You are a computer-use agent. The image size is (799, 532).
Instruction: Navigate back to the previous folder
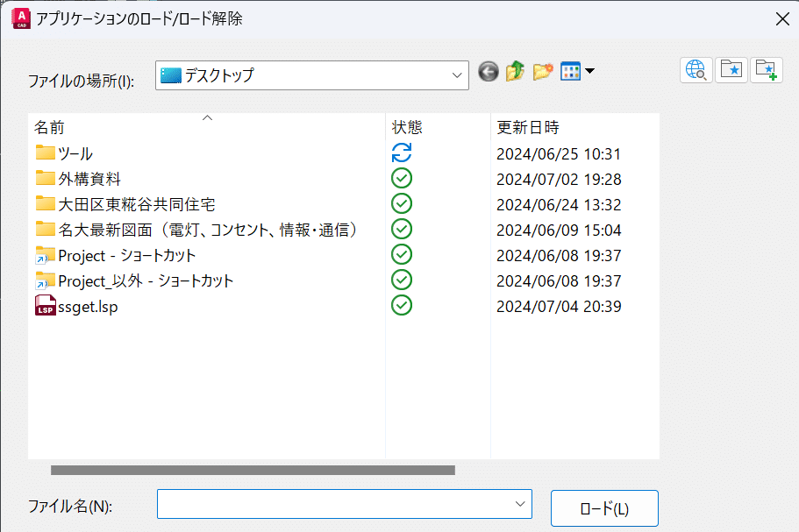[488, 71]
